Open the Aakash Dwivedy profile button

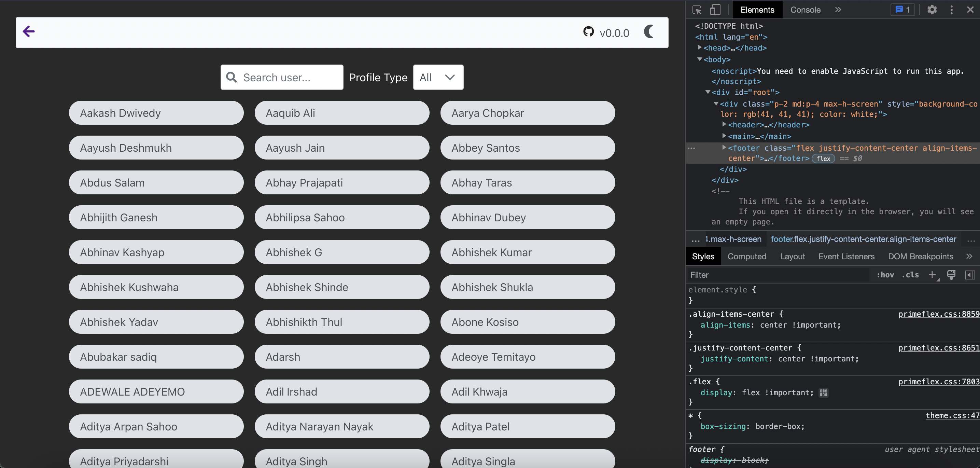pos(156,113)
